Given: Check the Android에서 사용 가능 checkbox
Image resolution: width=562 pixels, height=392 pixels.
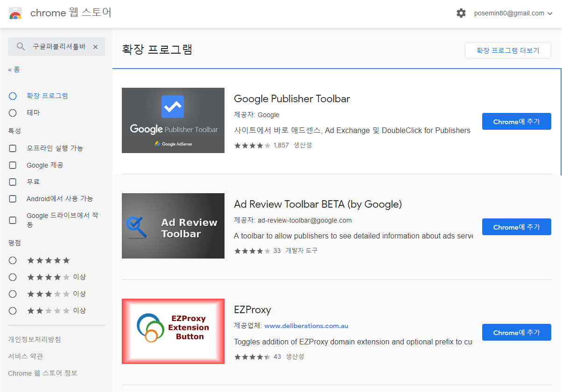Looking at the screenshot, I should (13, 199).
